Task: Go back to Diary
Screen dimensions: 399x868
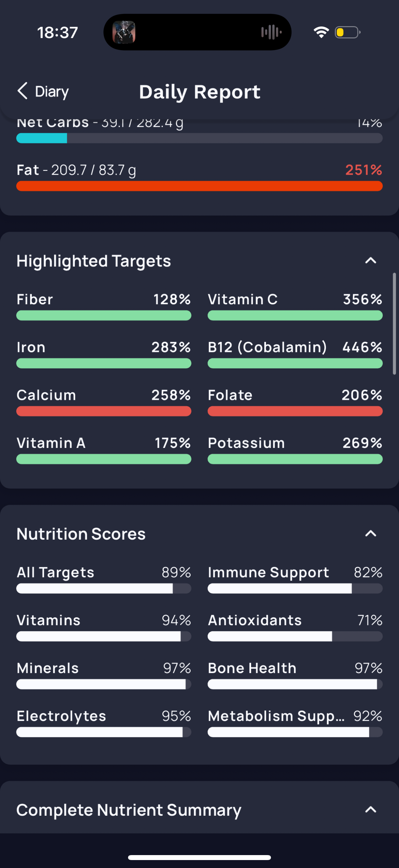Action: pyautogui.click(x=43, y=91)
